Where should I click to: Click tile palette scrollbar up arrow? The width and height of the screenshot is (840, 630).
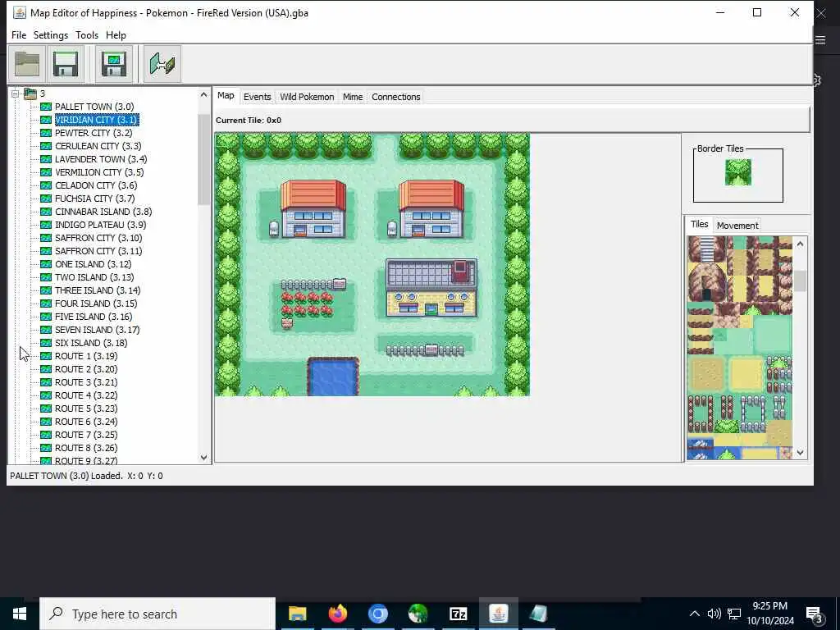(x=800, y=244)
